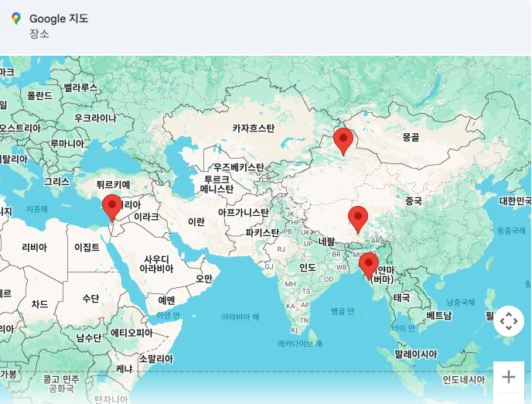Click the 몽골 country label
This screenshot has width=532, height=404.
coord(411,138)
